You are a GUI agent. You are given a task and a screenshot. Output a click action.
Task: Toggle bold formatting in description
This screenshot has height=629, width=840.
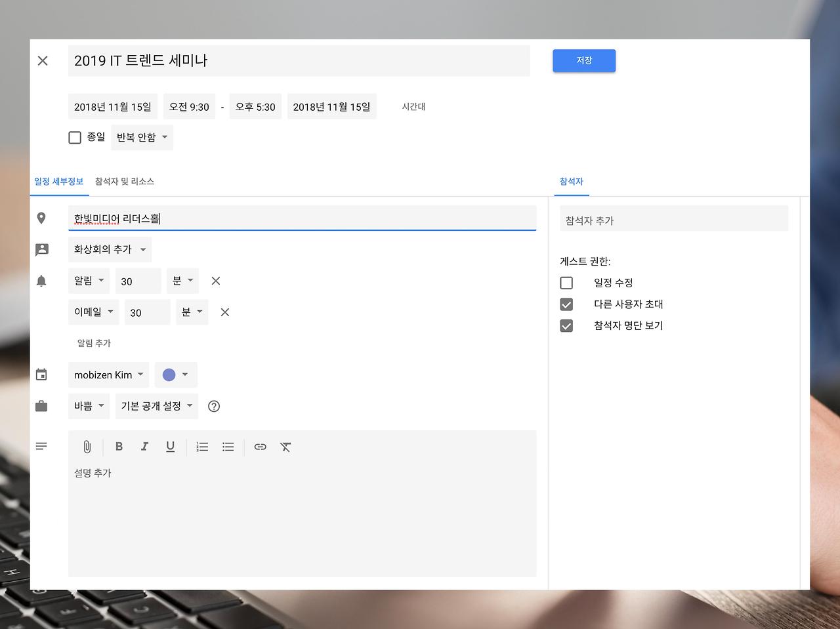[x=119, y=447]
